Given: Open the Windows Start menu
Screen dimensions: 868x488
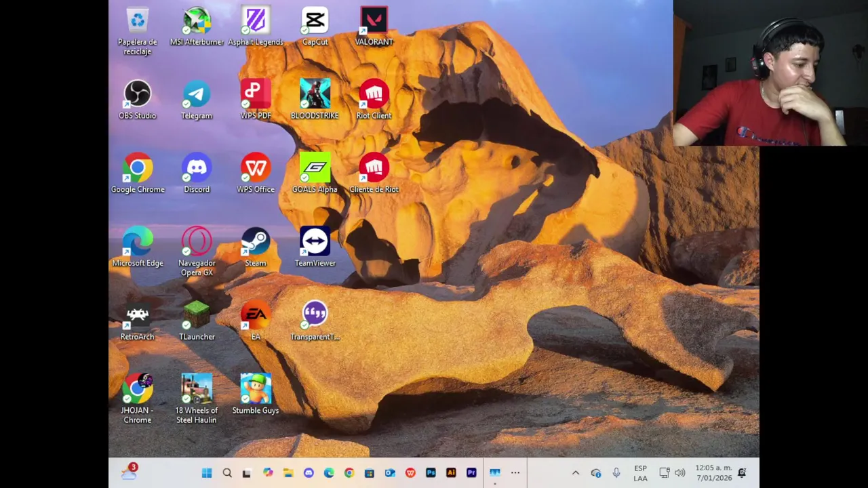Looking at the screenshot, I should 207,473.
